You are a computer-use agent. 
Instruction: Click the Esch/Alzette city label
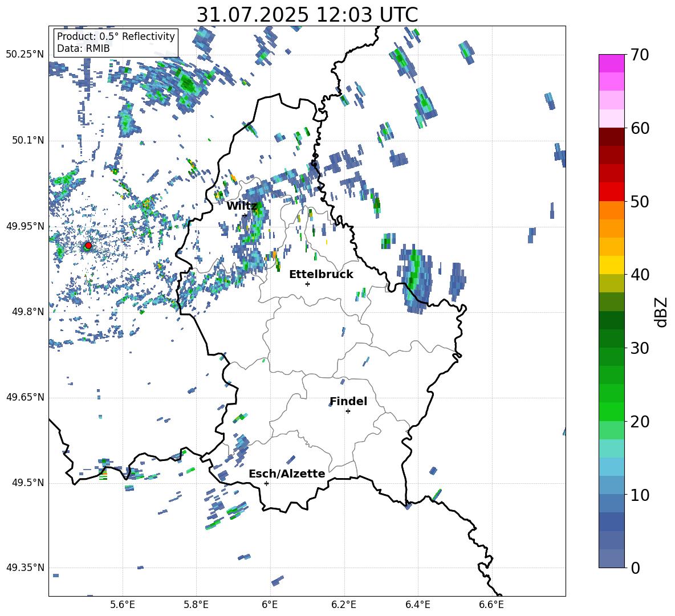click(x=287, y=474)
